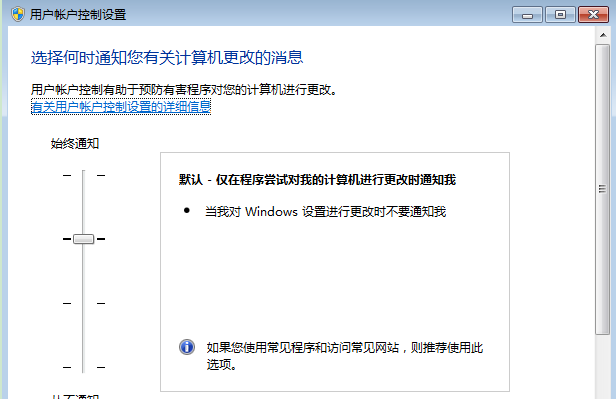Image resolution: width=616 pixels, height=399 pixels.
Task: Click the heading '选择何时通知您有关计算机更改的消息'
Action: point(167,58)
